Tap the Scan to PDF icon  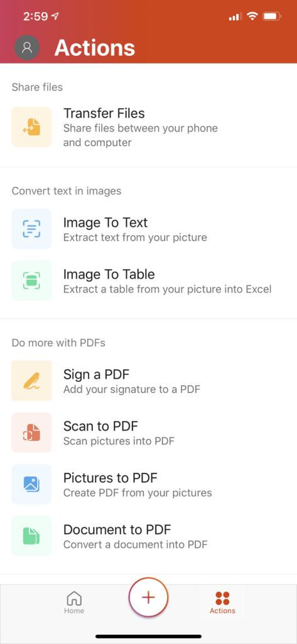pyautogui.click(x=31, y=433)
